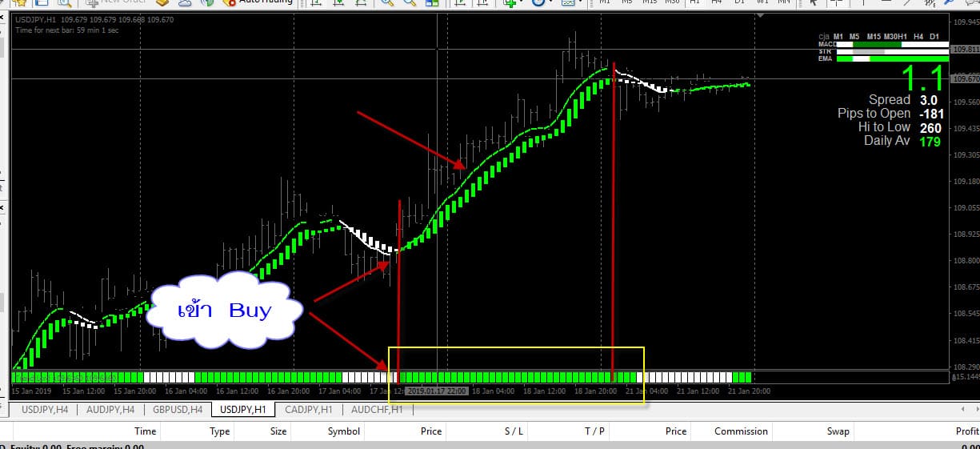Screen dimensions: 980x449
Task: Click the zoom in magnifier icon
Action: click(x=388, y=3)
